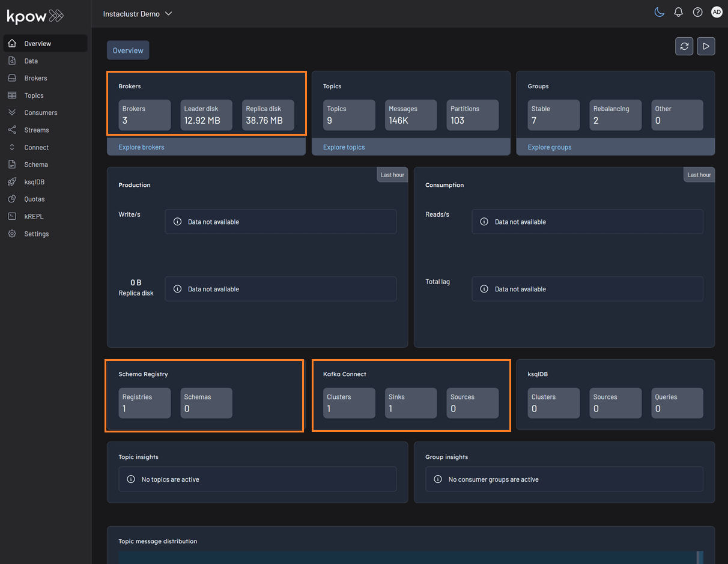Click the ksqlDB rocket icon in sidebar
The height and width of the screenshot is (564, 728).
pos(12,182)
